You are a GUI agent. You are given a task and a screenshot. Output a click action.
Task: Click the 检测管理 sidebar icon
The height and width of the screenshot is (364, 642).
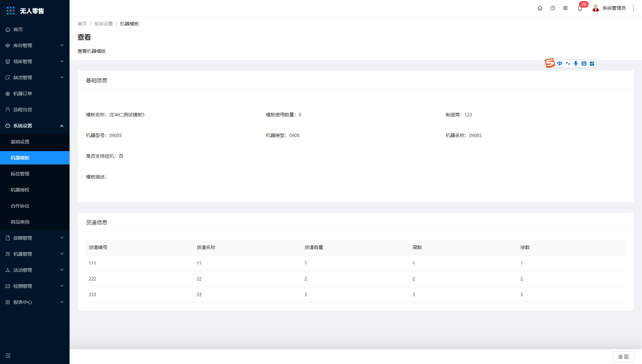point(8,286)
